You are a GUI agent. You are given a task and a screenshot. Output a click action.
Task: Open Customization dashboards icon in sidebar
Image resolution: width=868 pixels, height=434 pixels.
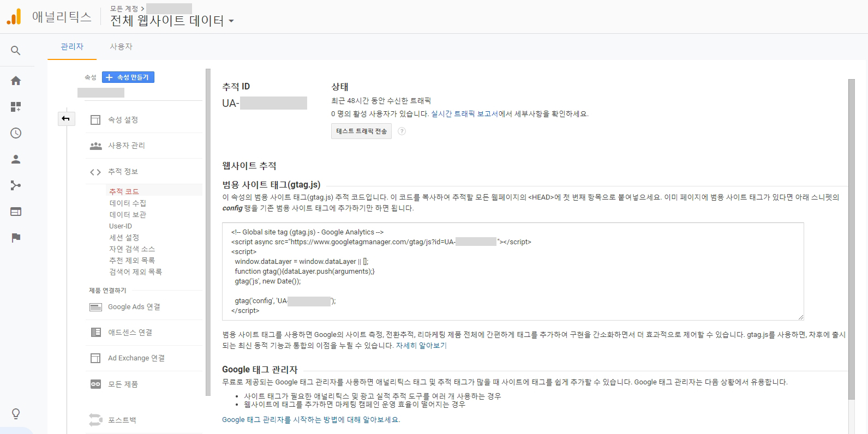click(16, 107)
